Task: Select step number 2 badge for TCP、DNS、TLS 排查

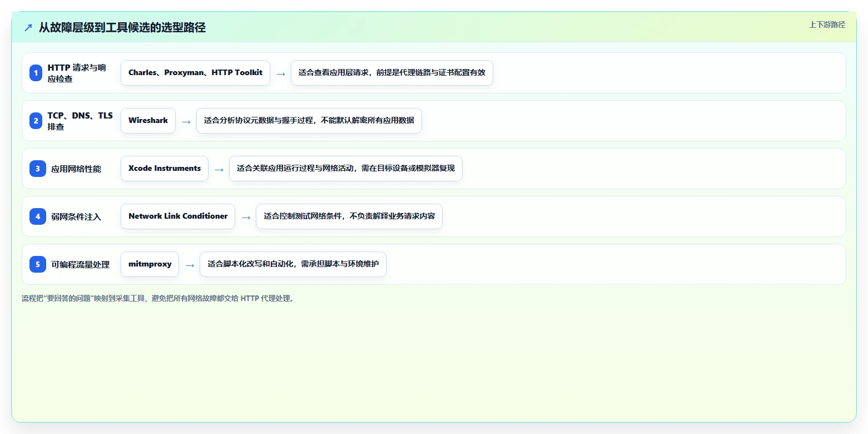Action: tap(36, 121)
